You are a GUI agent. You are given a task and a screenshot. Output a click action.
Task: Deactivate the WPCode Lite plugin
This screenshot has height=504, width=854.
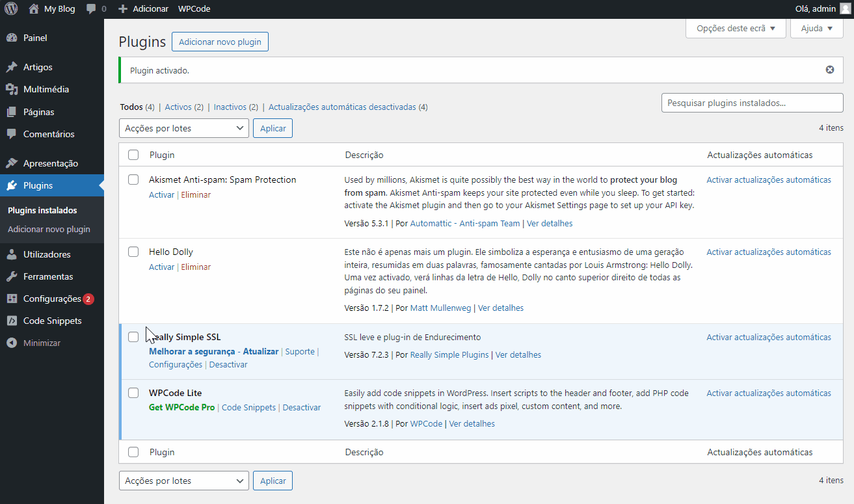tap(302, 408)
